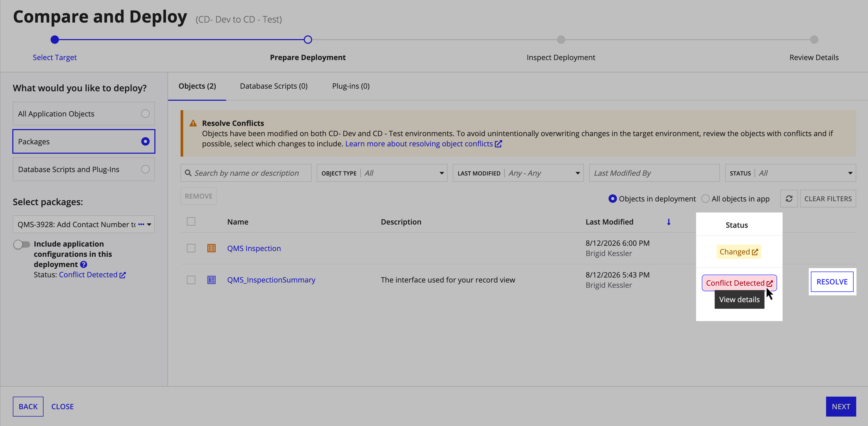Click the search by name or description field

coord(246,173)
